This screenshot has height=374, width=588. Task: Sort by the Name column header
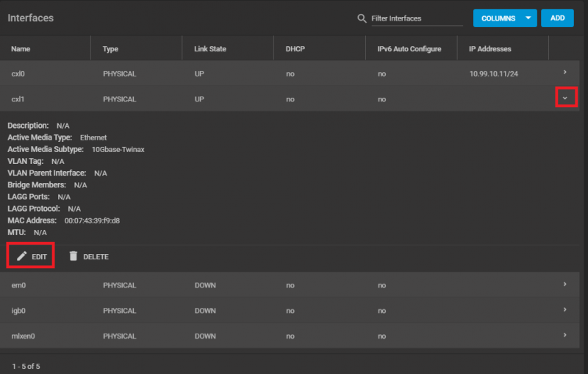point(21,49)
